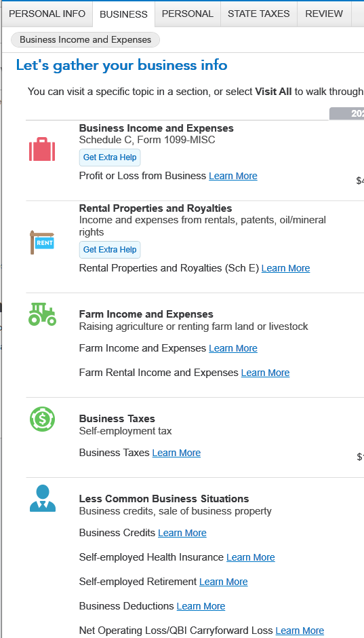Select the PERSONAL tab

187,14
